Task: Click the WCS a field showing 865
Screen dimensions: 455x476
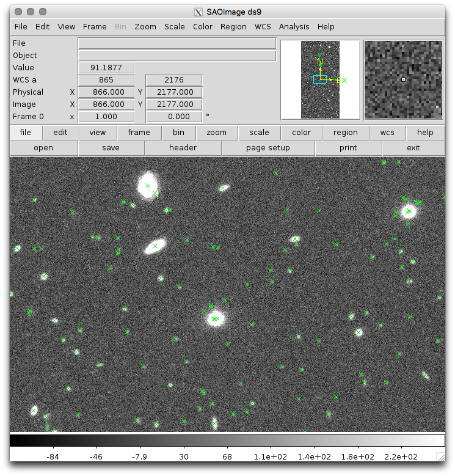Action: coord(106,80)
